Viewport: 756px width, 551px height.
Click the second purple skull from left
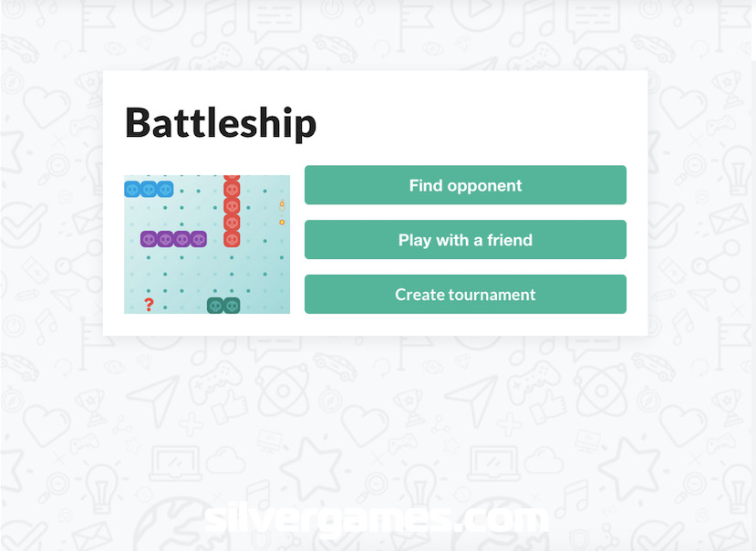coord(165,239)
